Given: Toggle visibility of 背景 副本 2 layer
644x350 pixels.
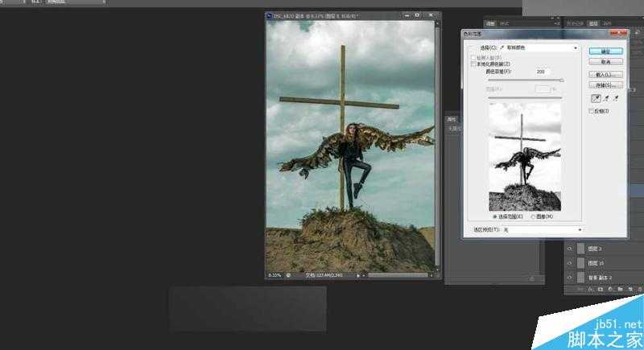Looking at the screenshot, I should click(570, 277).
